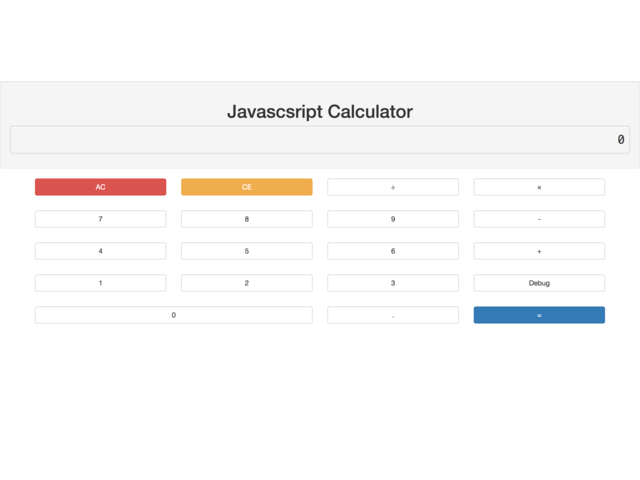
Task: Click the orange CE button
Action: coord(246,187)
